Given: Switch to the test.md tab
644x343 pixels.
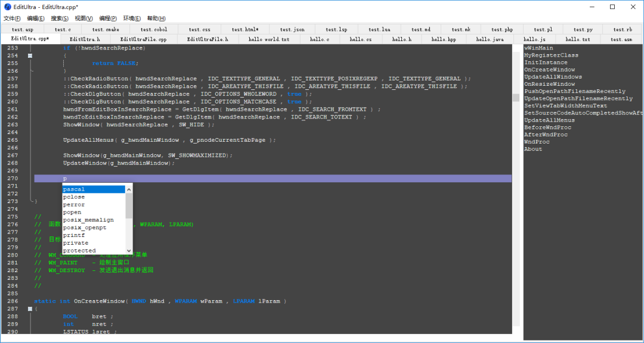Looking at the screenshot, I should [421, 30].
